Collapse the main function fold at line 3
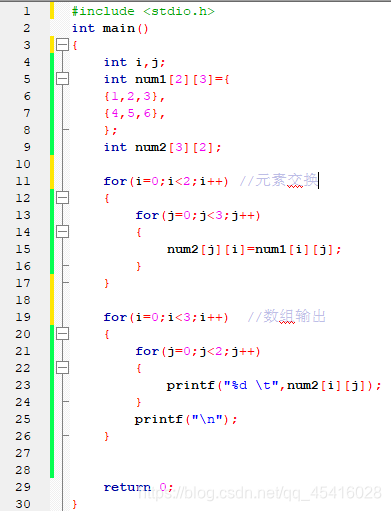 (62, 44)
